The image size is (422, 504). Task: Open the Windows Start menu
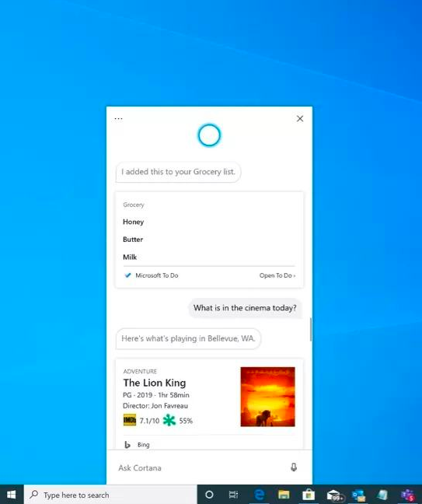coord(12,495)
